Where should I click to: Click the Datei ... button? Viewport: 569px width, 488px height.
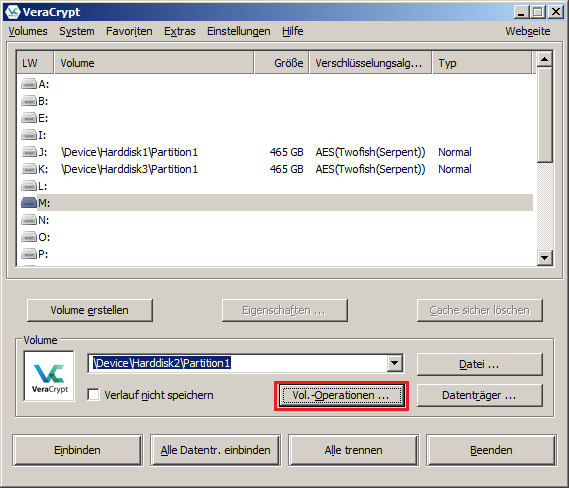point(480,364)
